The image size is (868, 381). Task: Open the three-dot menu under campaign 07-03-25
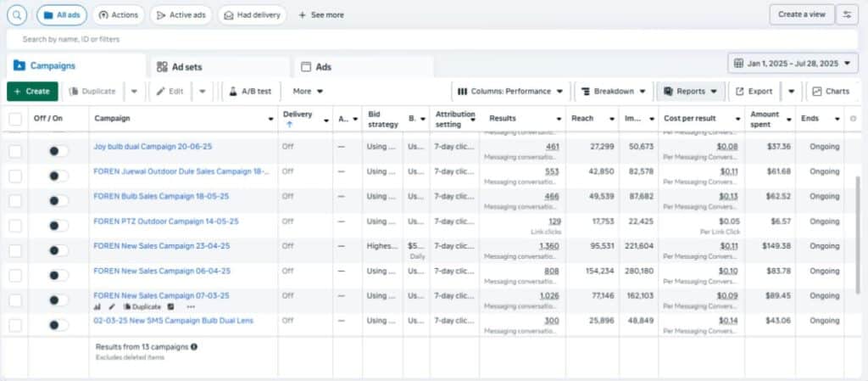point(190,306)
